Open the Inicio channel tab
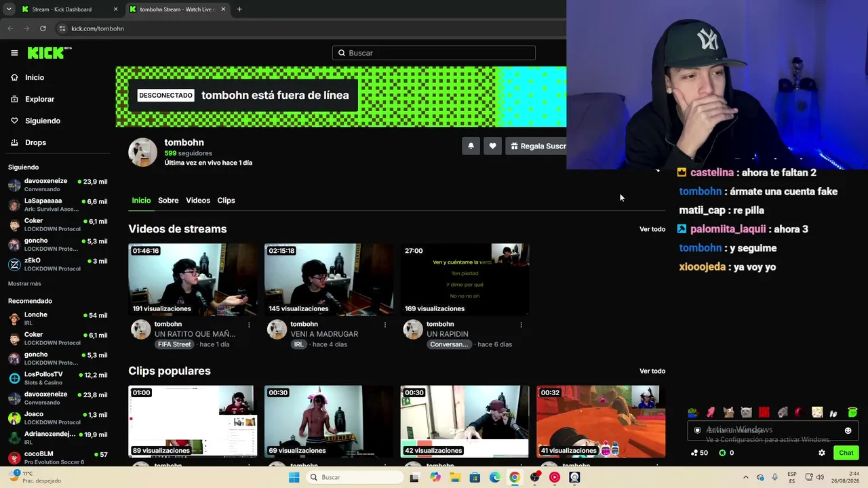The image size is (868, 488). pyautogui.click(x=141, y=201)
